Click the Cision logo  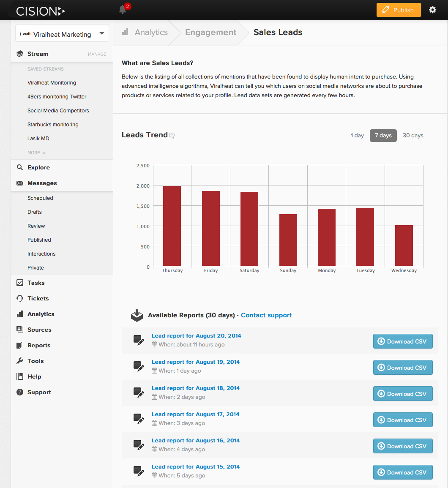(41, 11)
